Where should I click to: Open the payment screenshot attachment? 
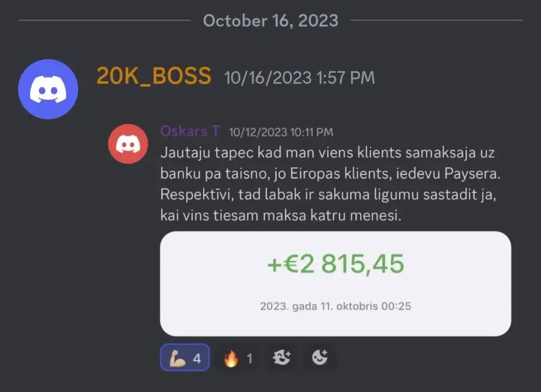pyautogui.click(x=335, y=284)
